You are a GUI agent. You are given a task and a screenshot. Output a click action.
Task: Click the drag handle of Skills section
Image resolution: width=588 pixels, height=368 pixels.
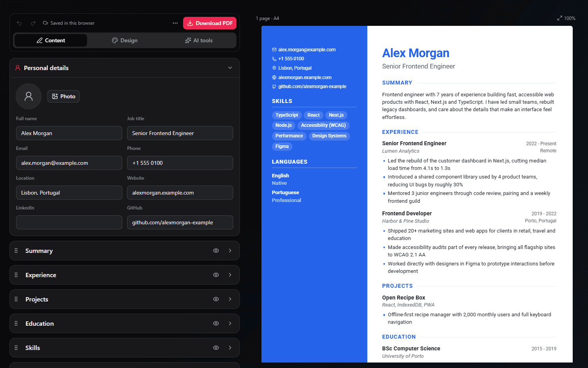[16, 348]
